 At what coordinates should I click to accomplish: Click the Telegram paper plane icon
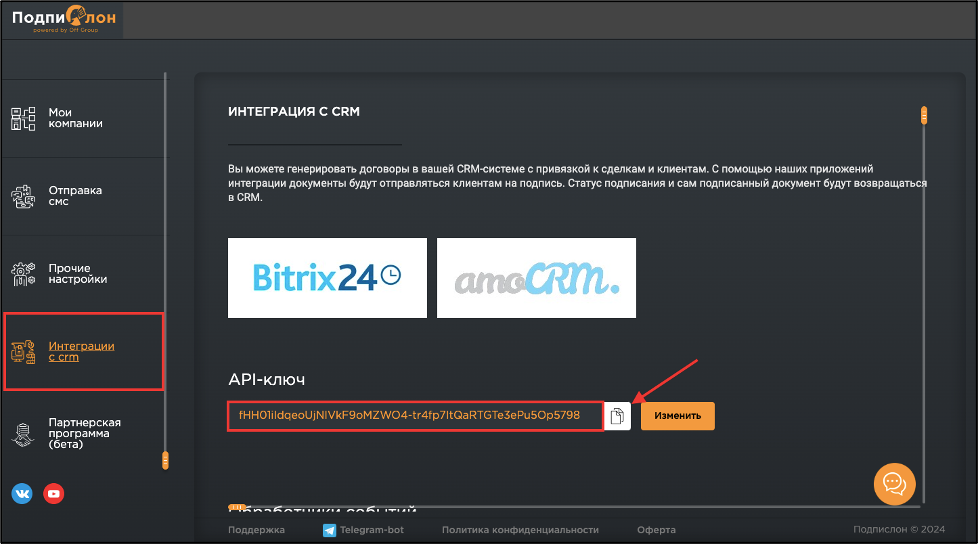329,530
